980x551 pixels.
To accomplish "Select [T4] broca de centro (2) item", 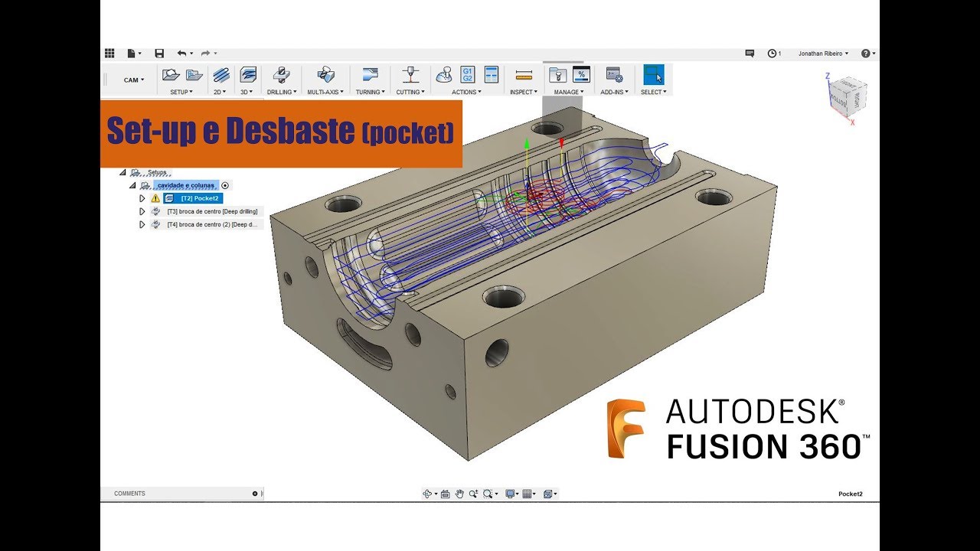I will (x=214, y=224).
